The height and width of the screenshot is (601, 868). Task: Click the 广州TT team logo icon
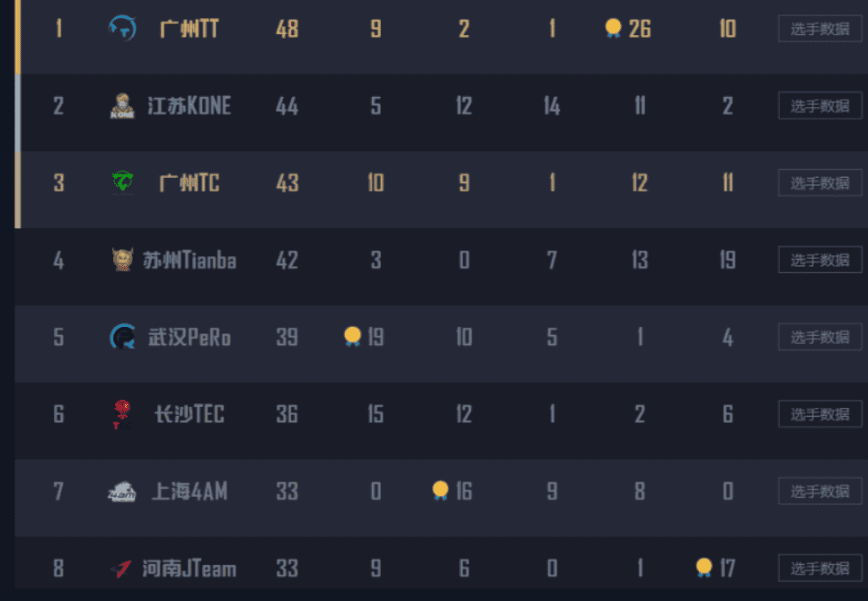[122, 28]
